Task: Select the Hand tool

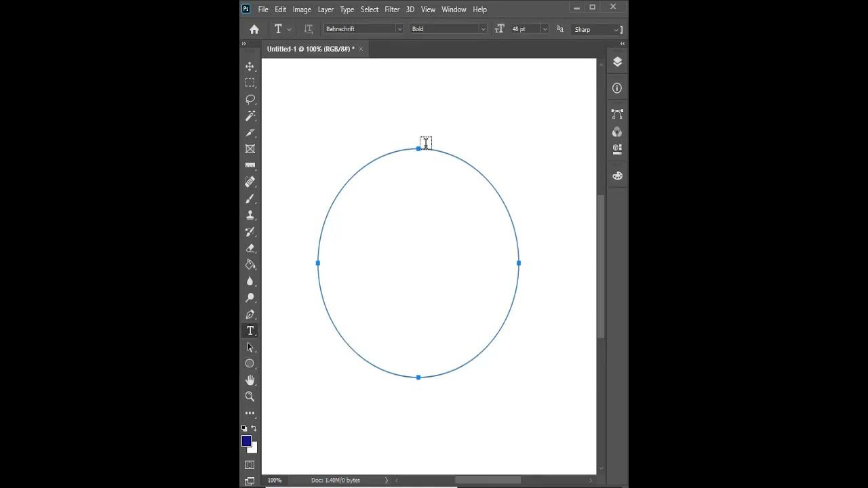Action: click(x=250, y=380)
